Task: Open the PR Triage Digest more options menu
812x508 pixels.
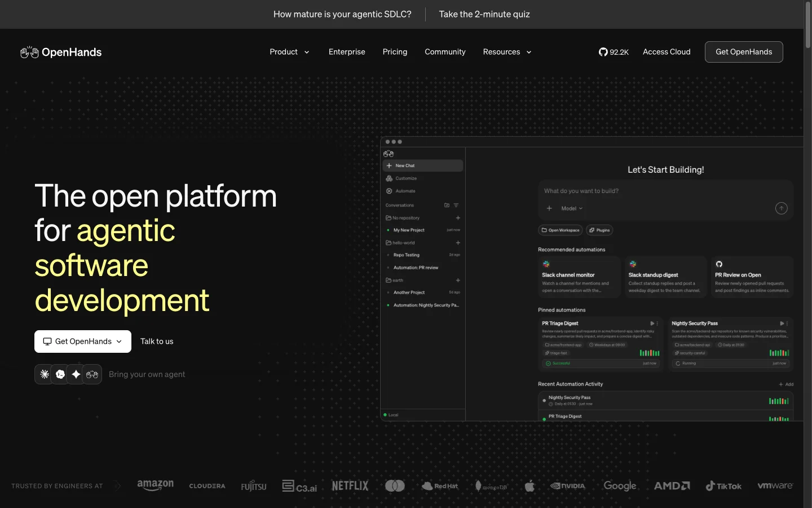Action: coord(657,323)
